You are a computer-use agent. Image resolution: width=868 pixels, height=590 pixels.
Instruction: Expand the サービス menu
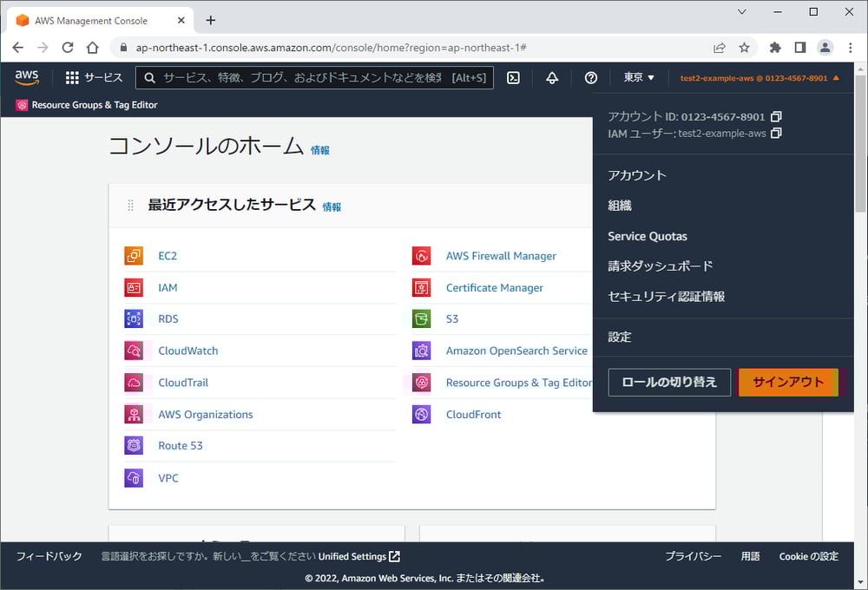click(x=94, y=78)
